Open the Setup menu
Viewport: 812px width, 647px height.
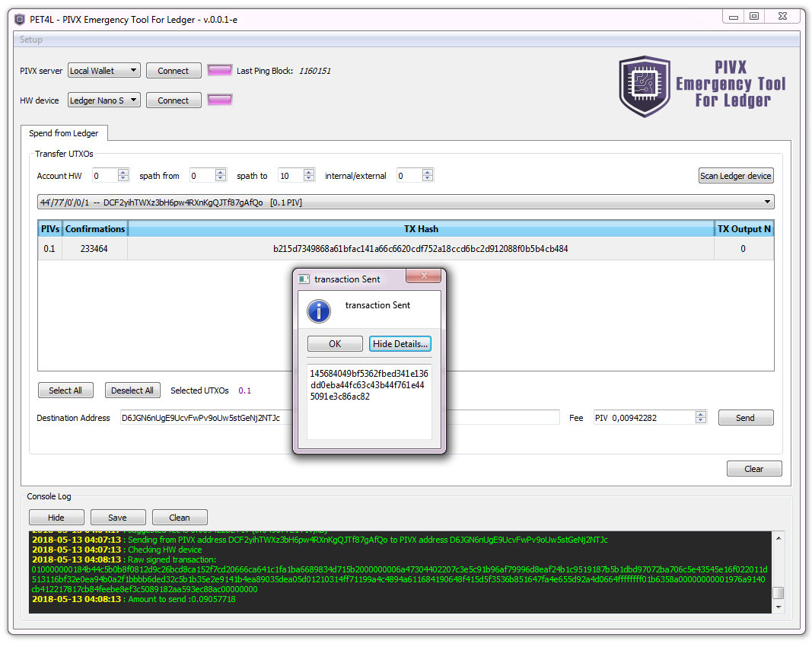point(31,40)
